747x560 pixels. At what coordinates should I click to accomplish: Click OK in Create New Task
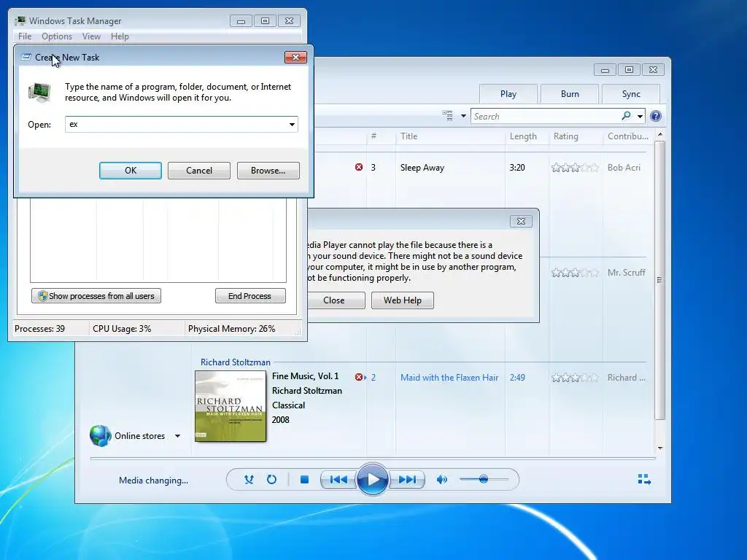click(x=131, y=171)
